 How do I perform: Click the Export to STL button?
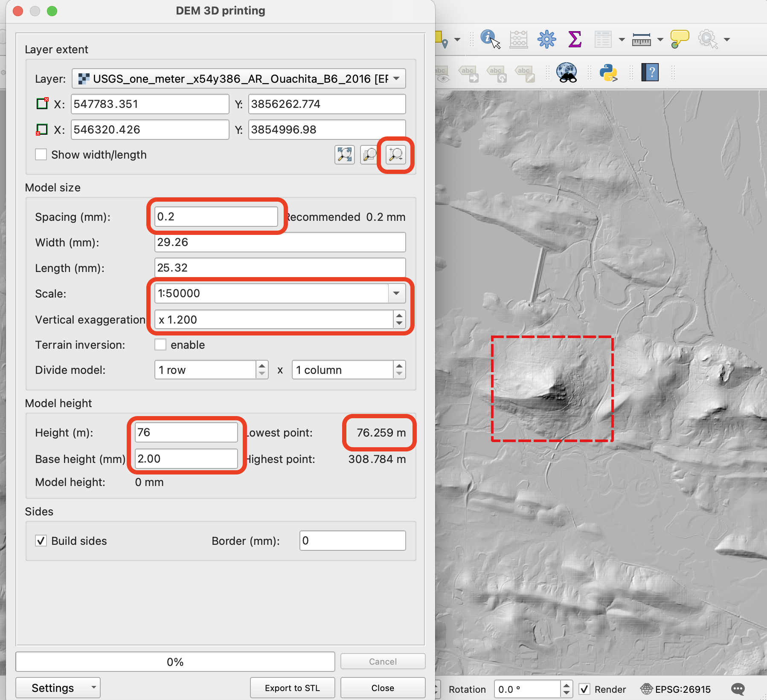click(x=292, y=688)
